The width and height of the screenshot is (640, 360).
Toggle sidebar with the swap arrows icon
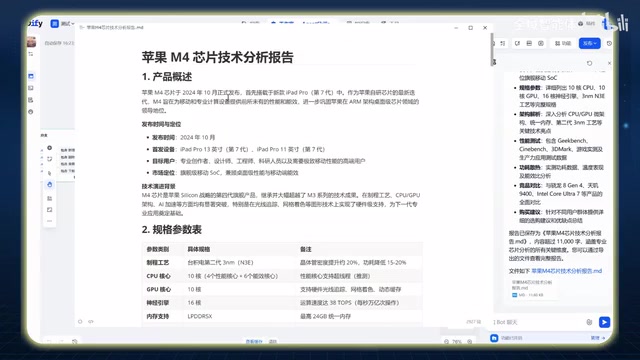coord(31,54)
